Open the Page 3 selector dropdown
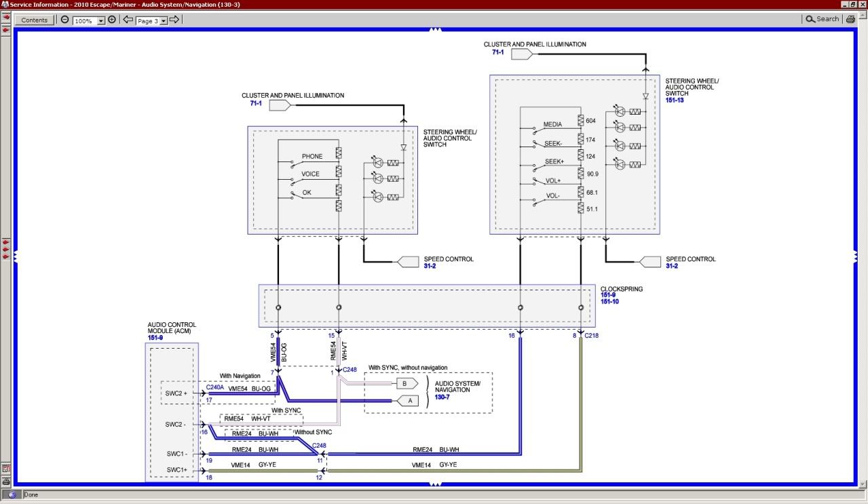This screenshot has height=504, width=868. click(x=164, y=21)
